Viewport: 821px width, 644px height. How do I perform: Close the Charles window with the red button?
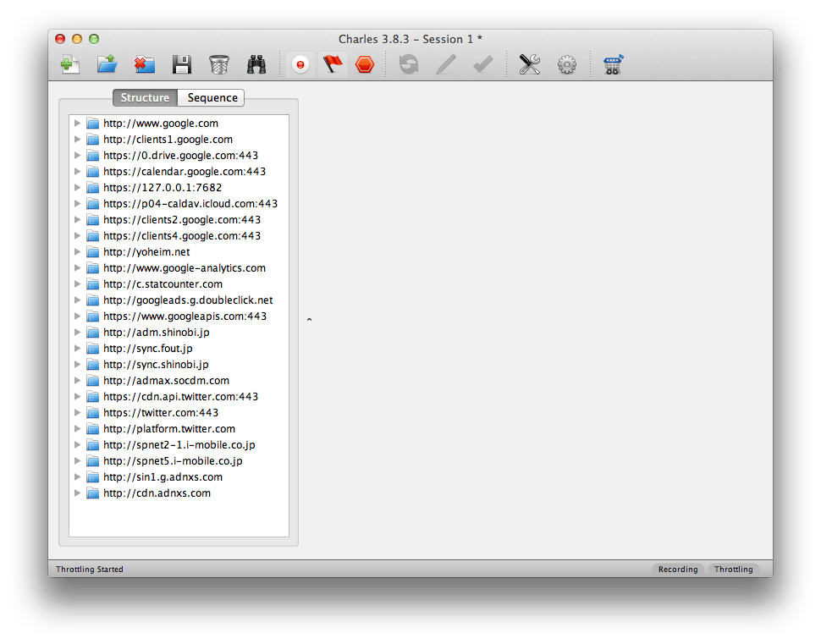coord(60,39)
